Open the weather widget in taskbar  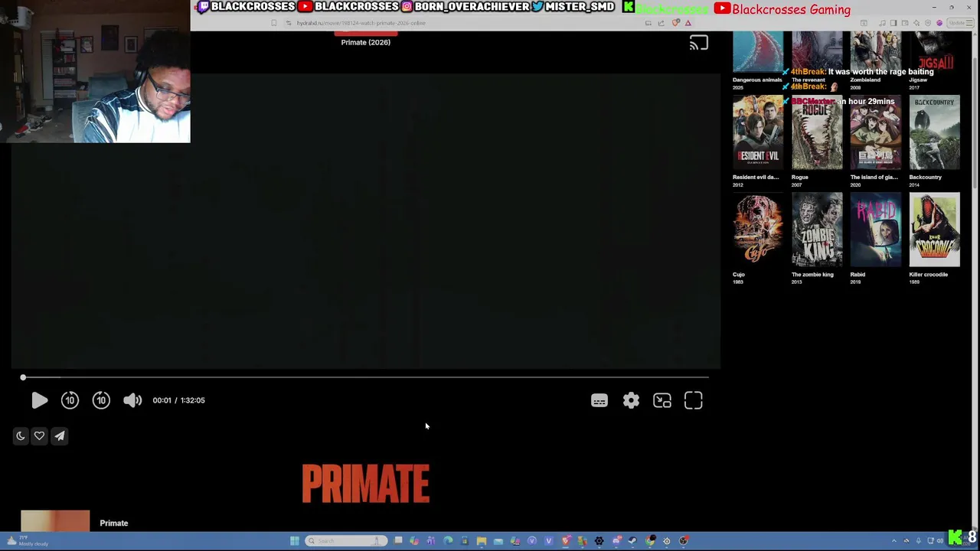28,541
